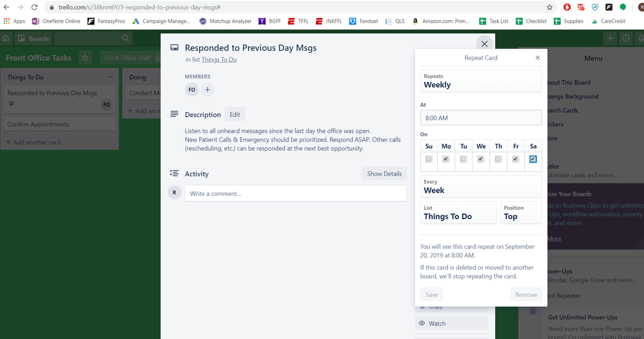Open the info icon in Trello header
644x339 pixels.
[625, 38]
